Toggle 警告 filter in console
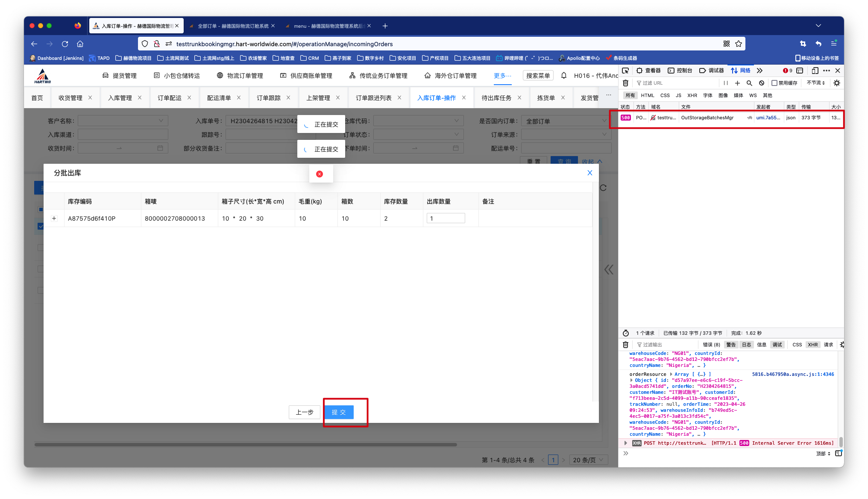Image resolution: width=868 pixels, height=499 pixels. pyautogui.click(x=731, y=345)
